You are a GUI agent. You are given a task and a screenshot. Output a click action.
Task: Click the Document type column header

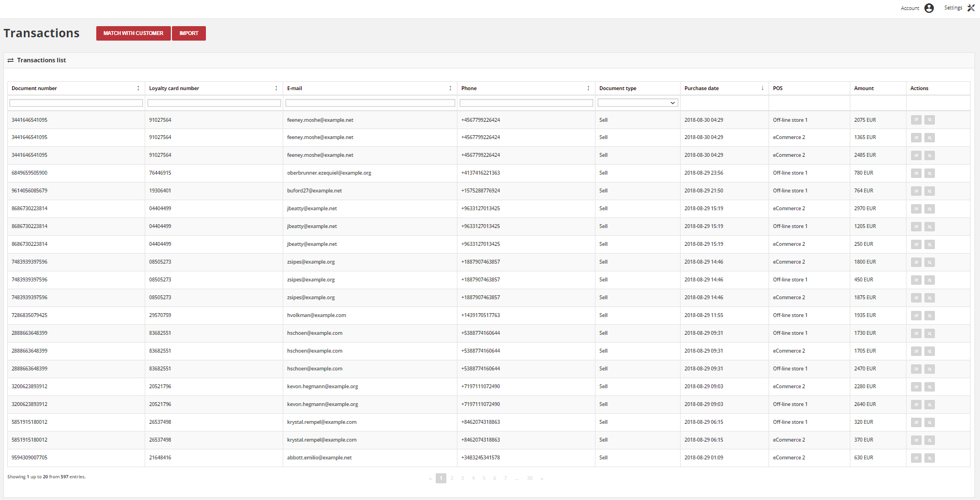(x=618, y=88)
